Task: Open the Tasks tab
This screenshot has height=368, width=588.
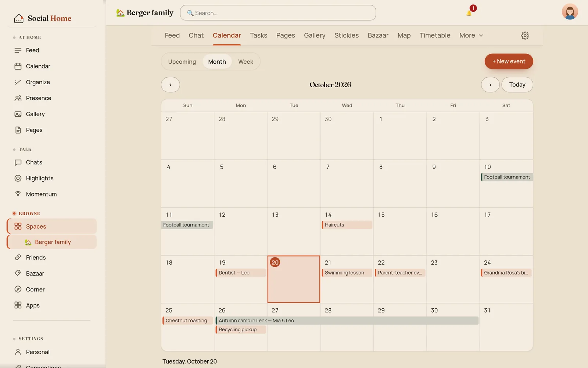Action: pyautogui.click(x=258, y=35)
